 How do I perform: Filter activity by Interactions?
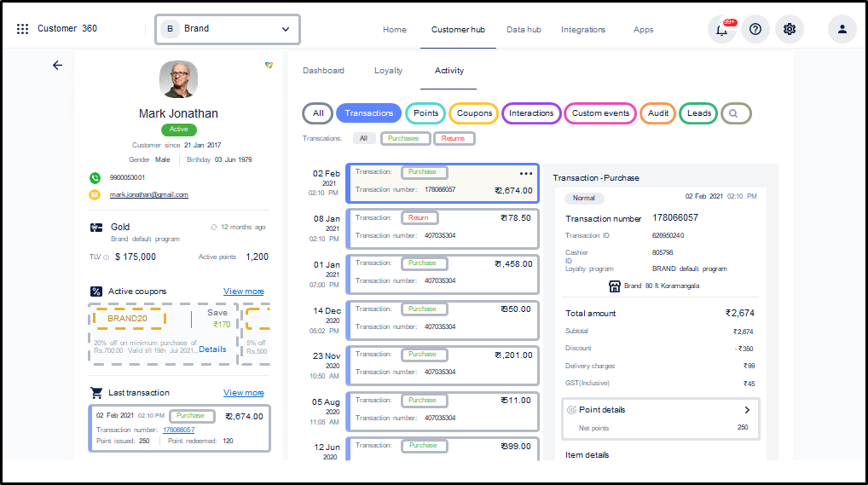531,113
